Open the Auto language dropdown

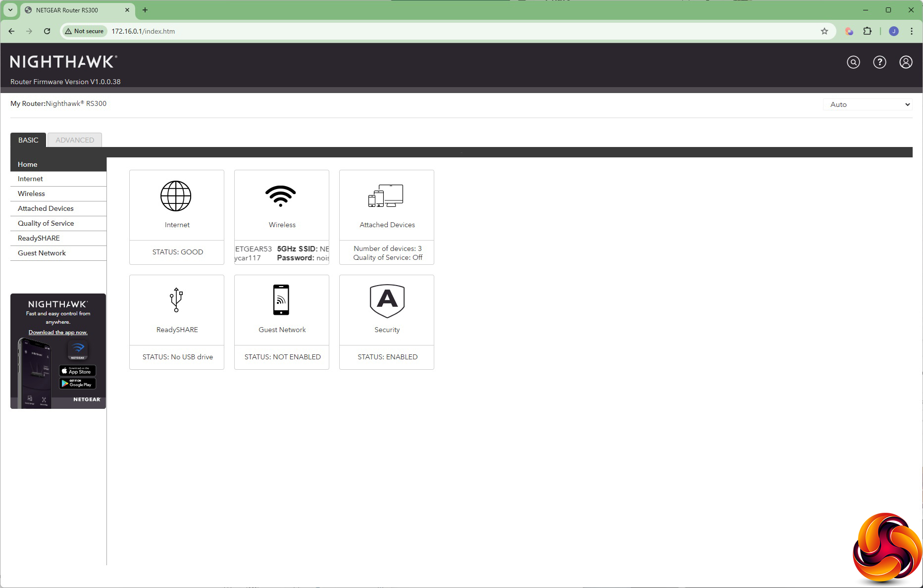(868, 104)
